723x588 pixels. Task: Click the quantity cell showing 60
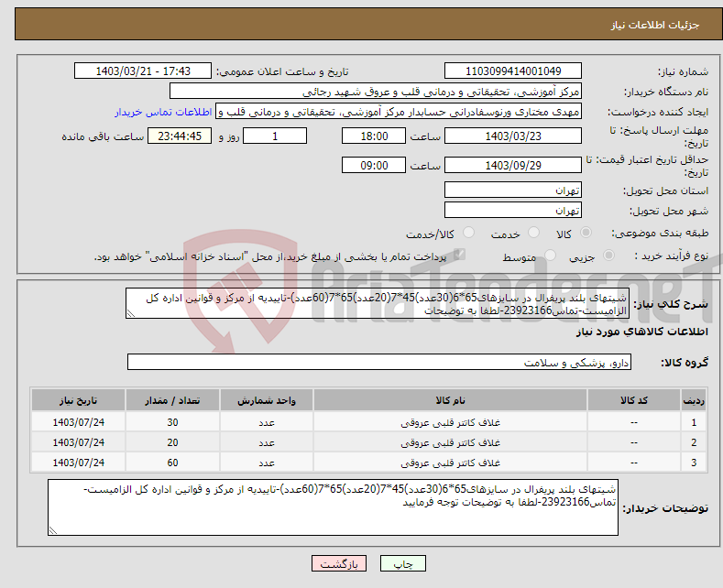click(x=172, y=463)
